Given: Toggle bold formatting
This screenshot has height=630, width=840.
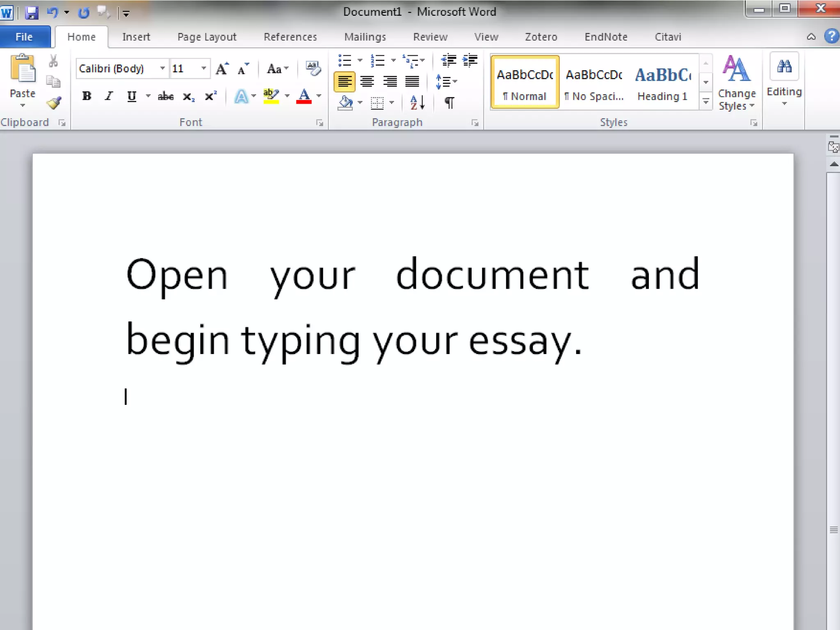Looking at the screenshot, I should [87, 96].
